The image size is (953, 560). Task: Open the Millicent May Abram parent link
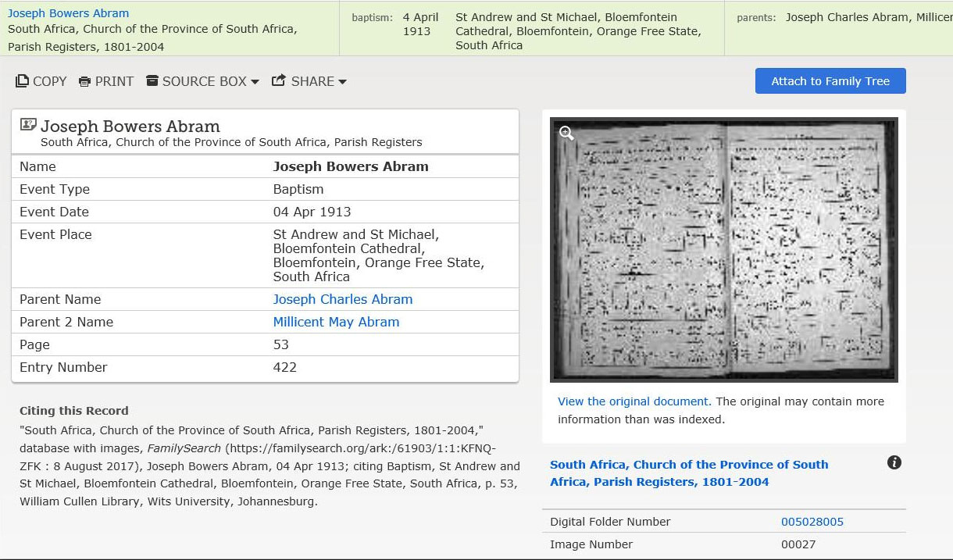[336, 322]
